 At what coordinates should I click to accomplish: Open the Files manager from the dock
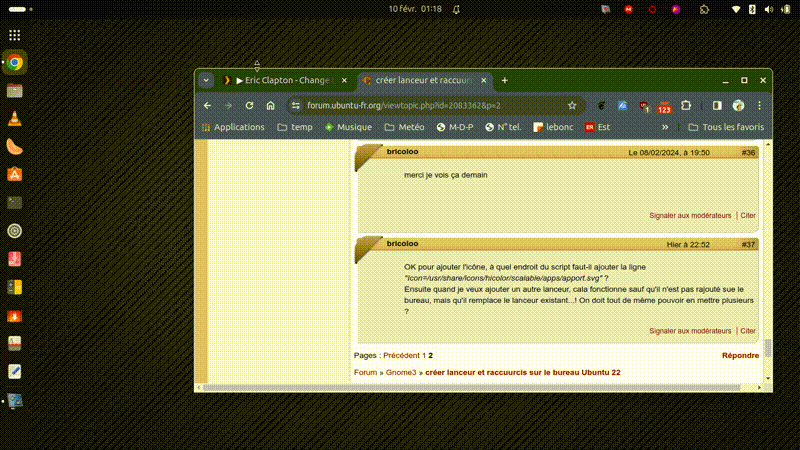(14, 91)
